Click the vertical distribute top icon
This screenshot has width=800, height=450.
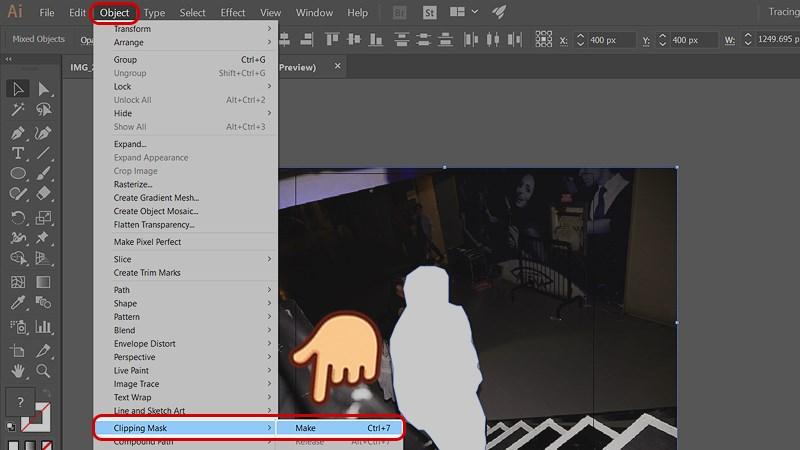click(402, 39)
